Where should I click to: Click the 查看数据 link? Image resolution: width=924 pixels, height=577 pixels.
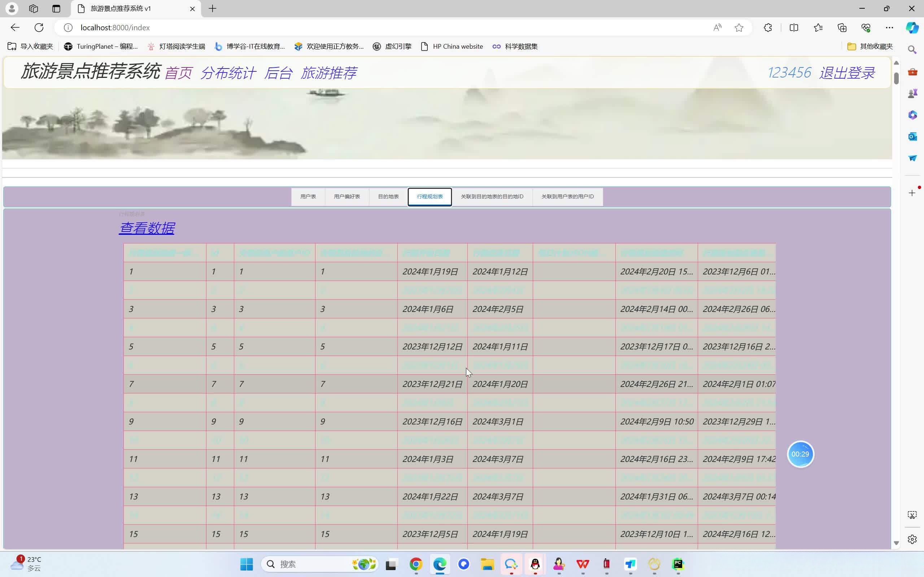pos(147,228)
